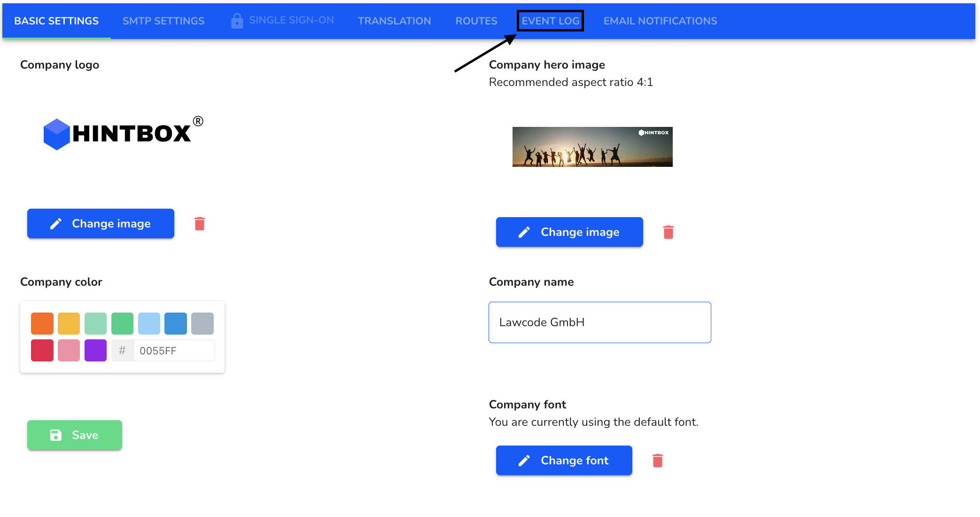Change company logo image

click(x=101, y=224)
